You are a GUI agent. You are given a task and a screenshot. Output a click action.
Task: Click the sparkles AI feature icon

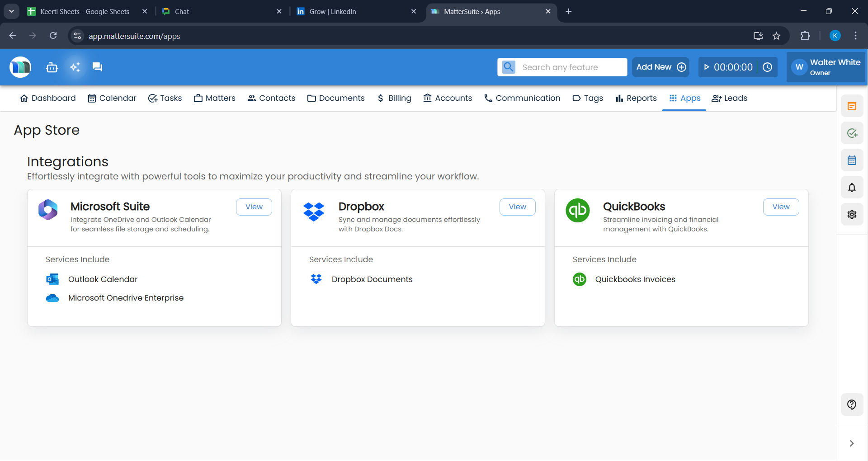click(75, 67)
